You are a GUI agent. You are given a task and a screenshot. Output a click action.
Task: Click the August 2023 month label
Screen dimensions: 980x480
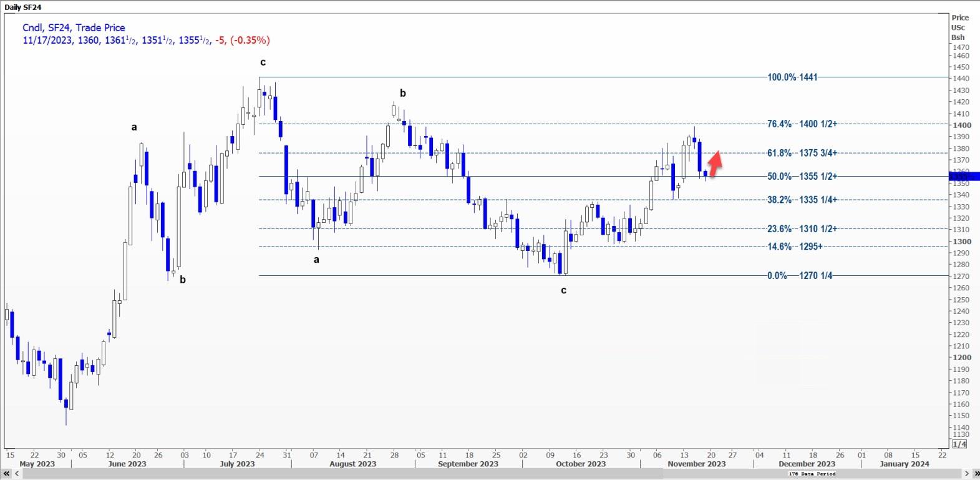[x=353, y=464]
